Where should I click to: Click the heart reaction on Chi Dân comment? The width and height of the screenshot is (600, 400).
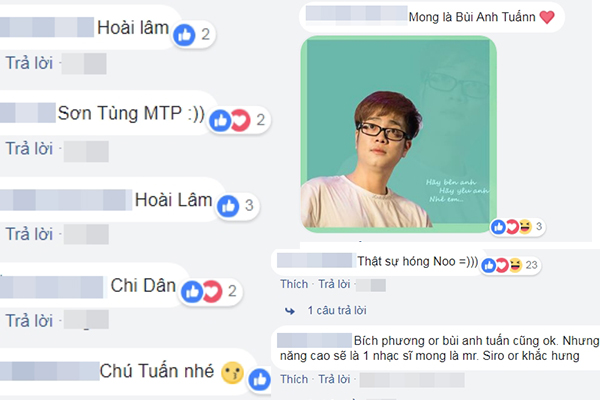tap(212, 292)
